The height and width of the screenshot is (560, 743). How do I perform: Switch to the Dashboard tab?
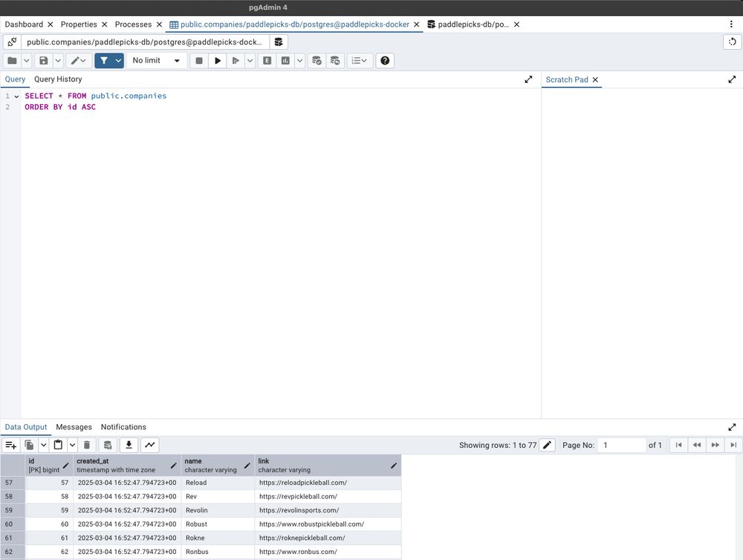tap(24, 25)
